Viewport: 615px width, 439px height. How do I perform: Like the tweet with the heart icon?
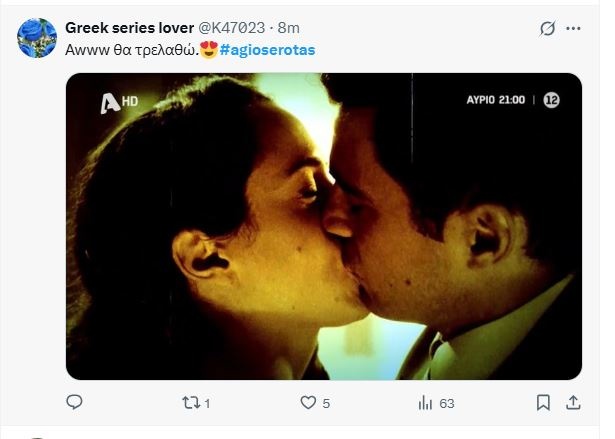coord(308,402)
